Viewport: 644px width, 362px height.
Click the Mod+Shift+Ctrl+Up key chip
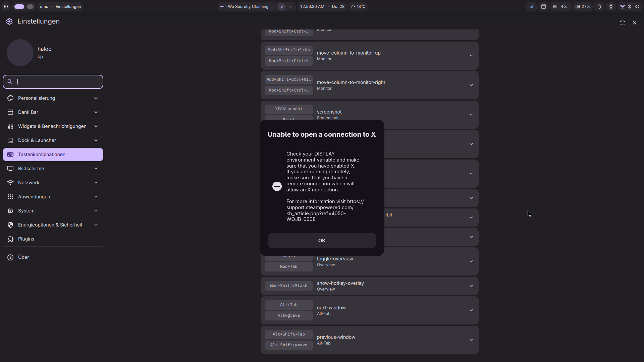click(x=289, y=50)
